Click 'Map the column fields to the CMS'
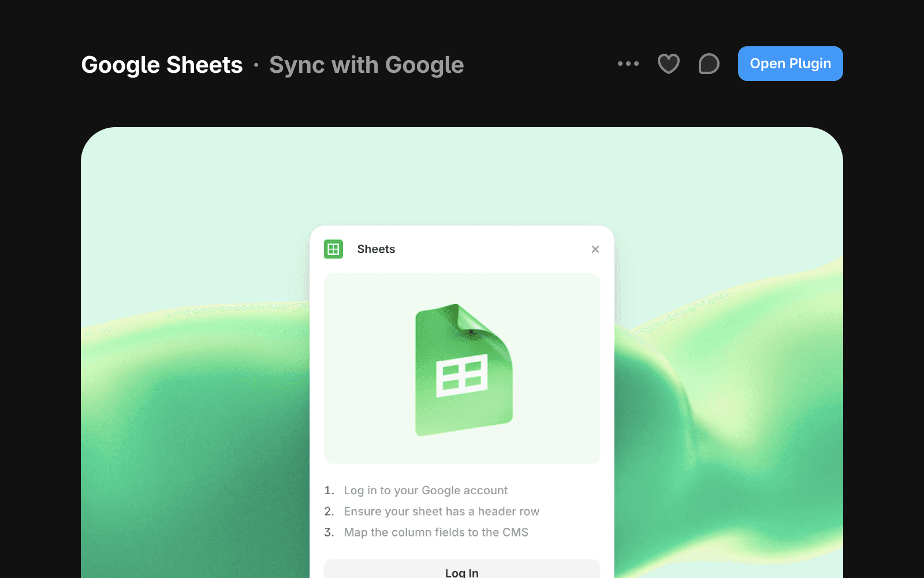The image size is (924, 578). 436,532
